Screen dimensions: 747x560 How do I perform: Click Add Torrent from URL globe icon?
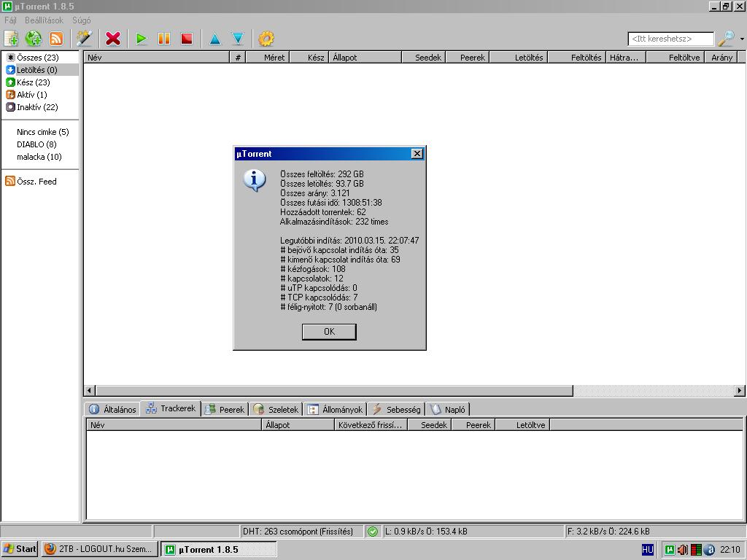(x=34, y=39)
